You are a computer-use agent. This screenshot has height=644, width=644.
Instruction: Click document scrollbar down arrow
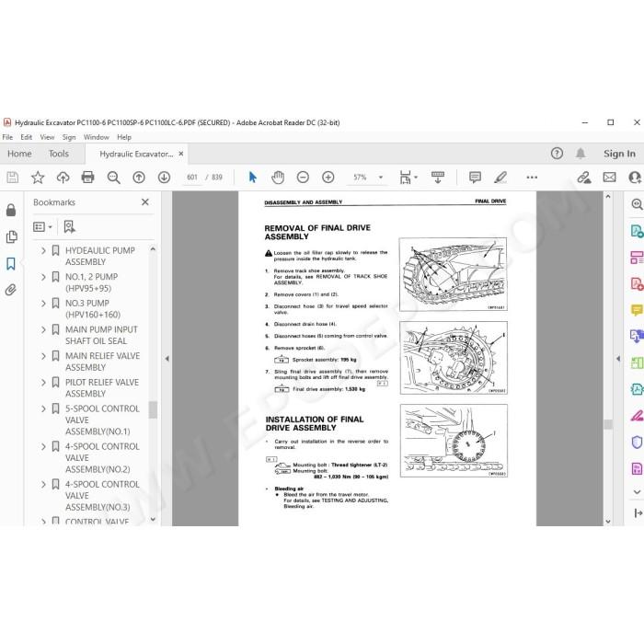(x=608, y=522)
